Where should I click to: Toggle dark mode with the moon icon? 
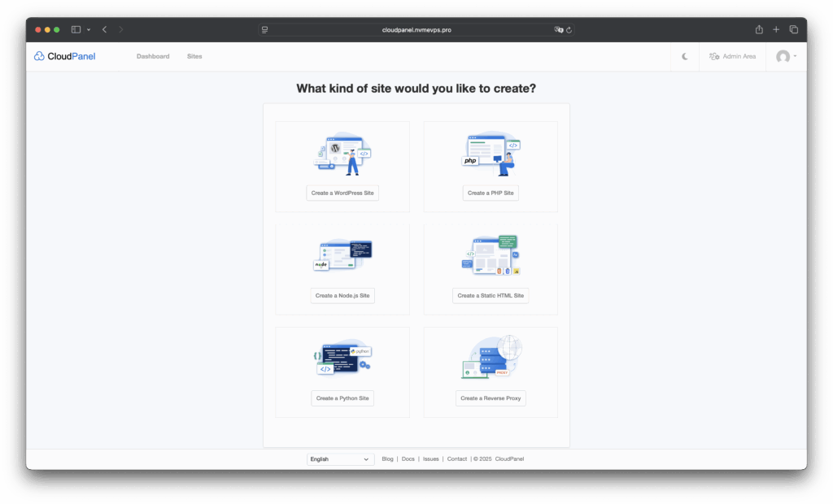pyautogui.click(x=685, y=56)
